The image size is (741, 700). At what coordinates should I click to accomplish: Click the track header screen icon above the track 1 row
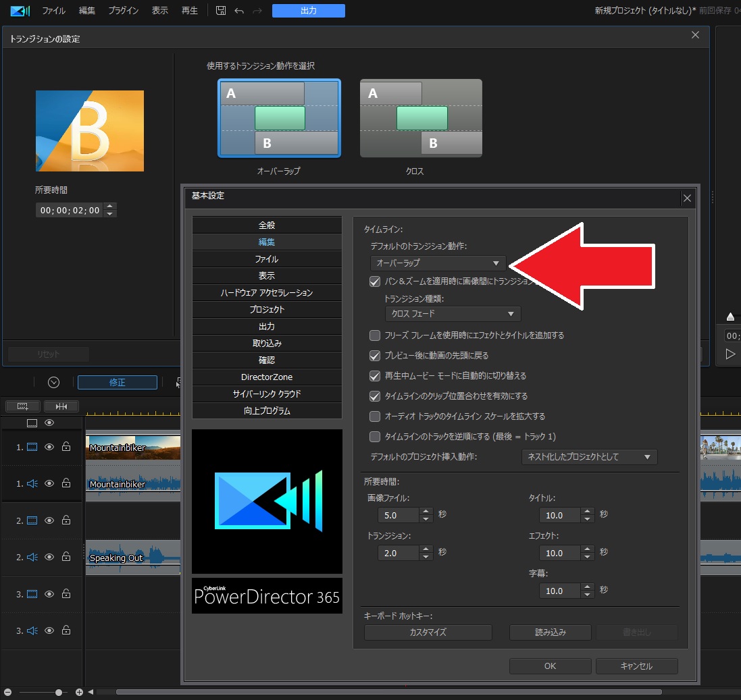(x=32, y=423)
